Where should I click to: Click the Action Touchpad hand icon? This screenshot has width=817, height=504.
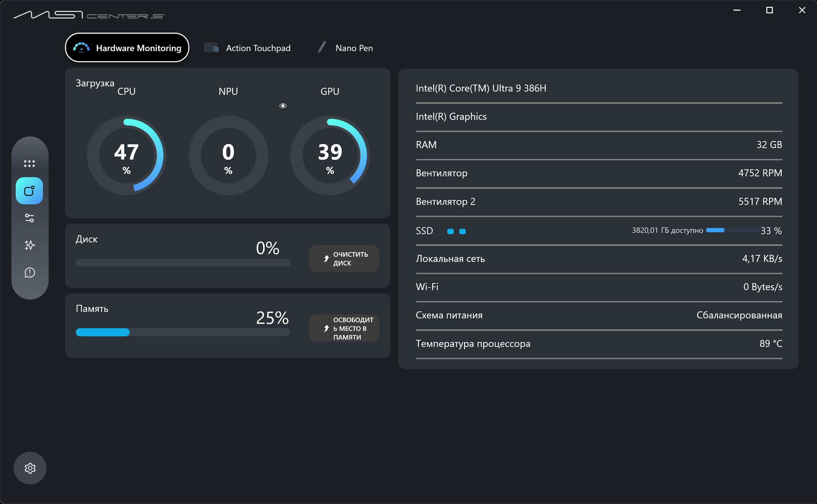click(x=211, y=48)
